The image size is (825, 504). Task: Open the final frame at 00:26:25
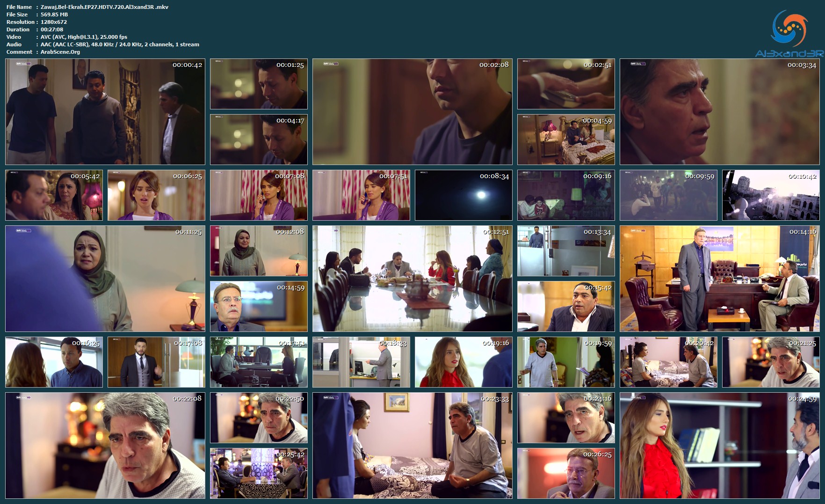click(x=566, y=474)
